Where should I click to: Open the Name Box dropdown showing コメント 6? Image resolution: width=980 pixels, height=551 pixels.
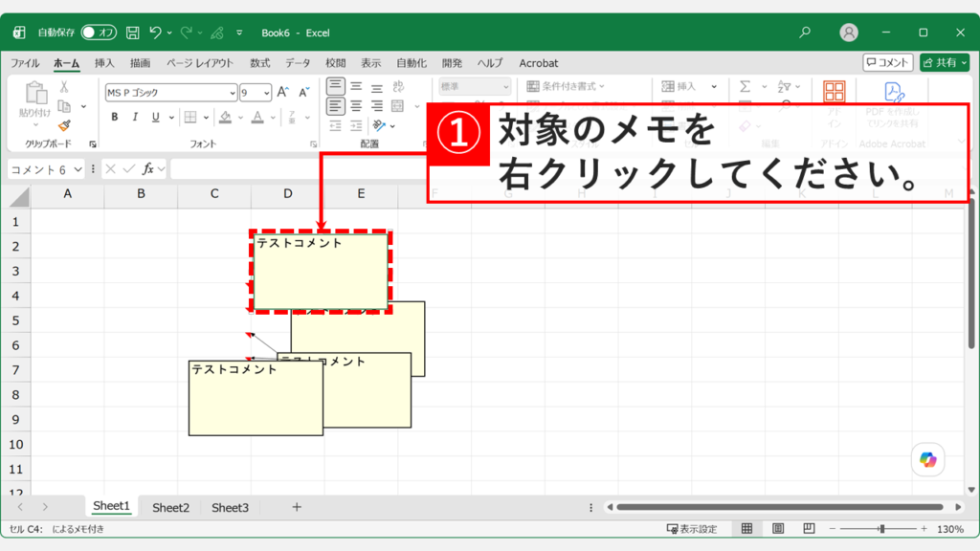click(x=78, y=169)
